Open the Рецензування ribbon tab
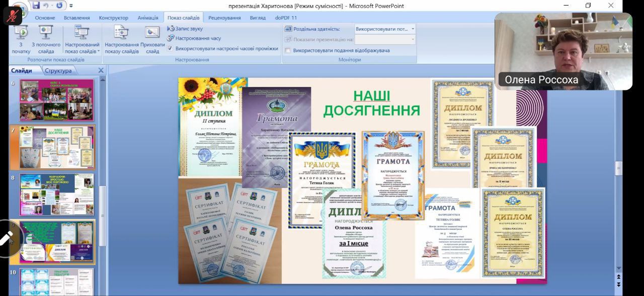The width and height of the screenshot is (644, 296). tap(224, 18)
